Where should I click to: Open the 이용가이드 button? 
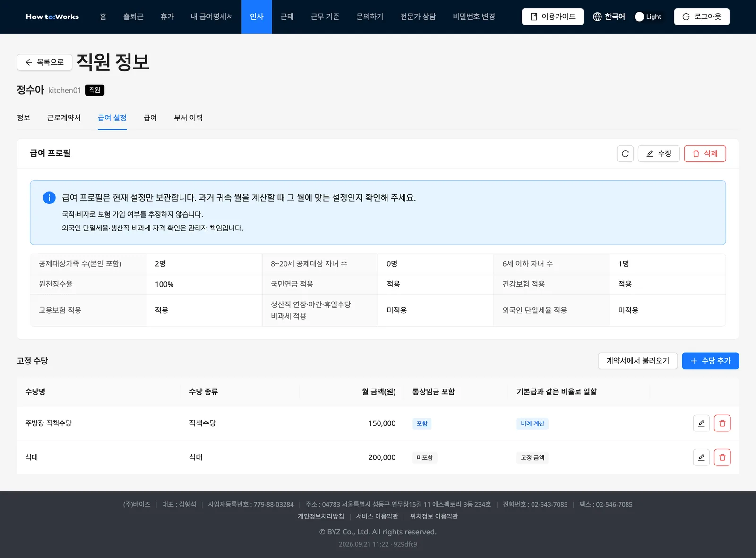click(x=553, y=17)
